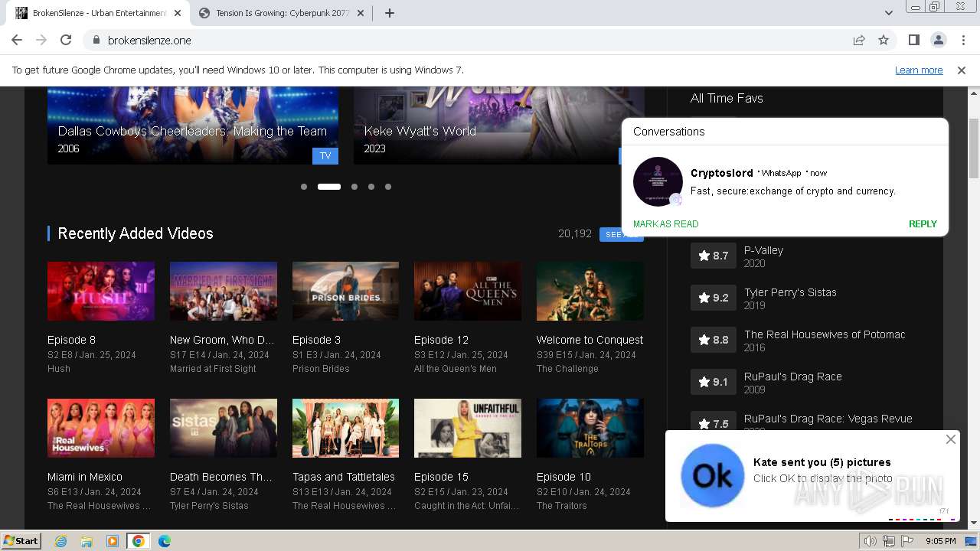
Task: Expand the tab search dropdown arrow
Action: click(889, 13)
